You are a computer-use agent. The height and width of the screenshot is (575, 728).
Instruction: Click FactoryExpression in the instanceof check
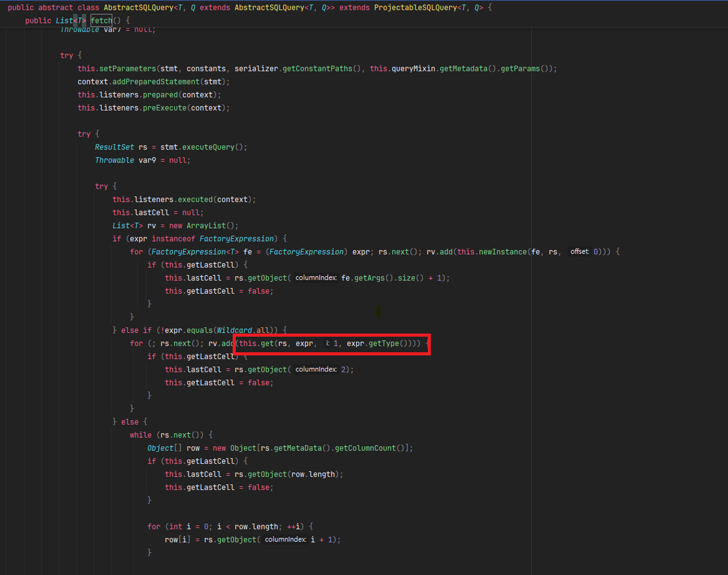236,239
